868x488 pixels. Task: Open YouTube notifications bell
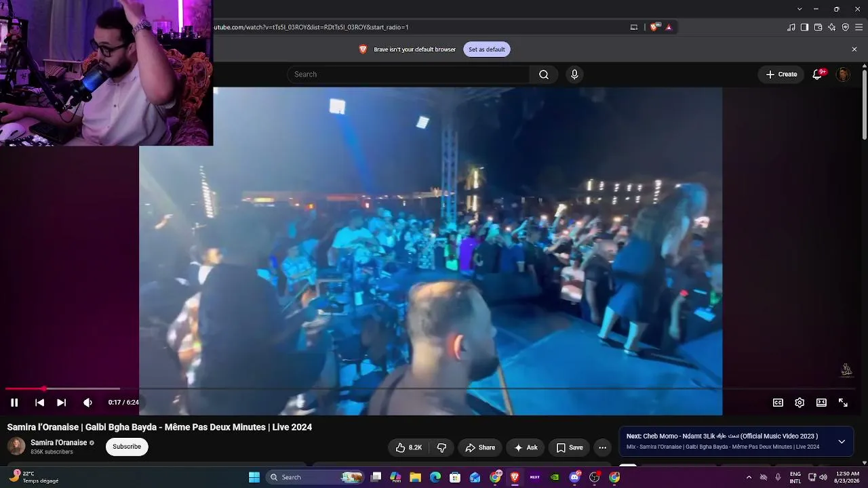[817, 75]
